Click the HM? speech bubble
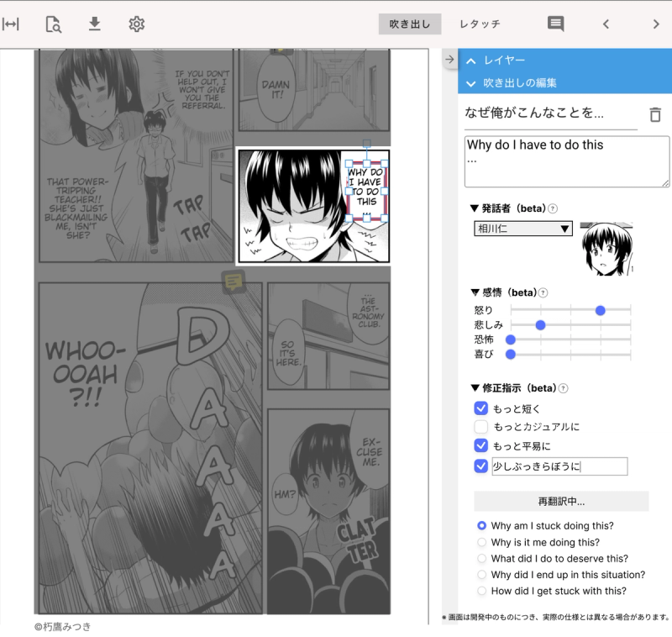 285,494
